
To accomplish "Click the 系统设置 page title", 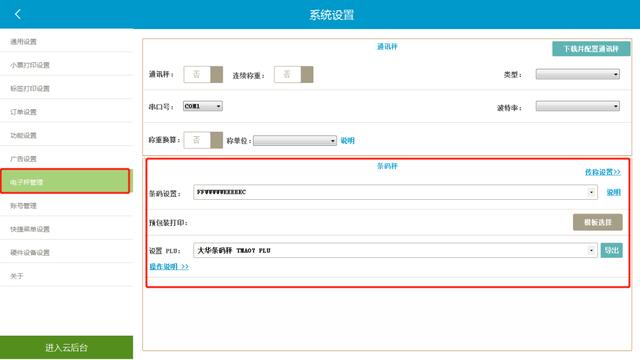I will point(331,15).
